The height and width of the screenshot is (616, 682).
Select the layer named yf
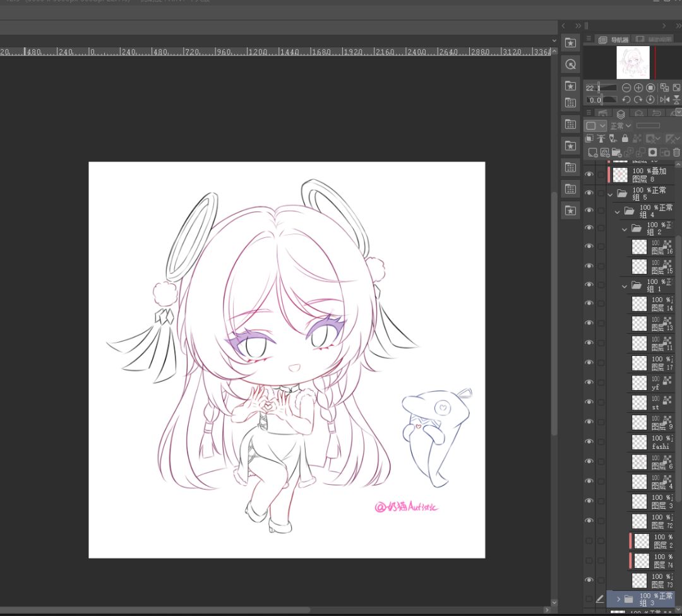[655, 383]
